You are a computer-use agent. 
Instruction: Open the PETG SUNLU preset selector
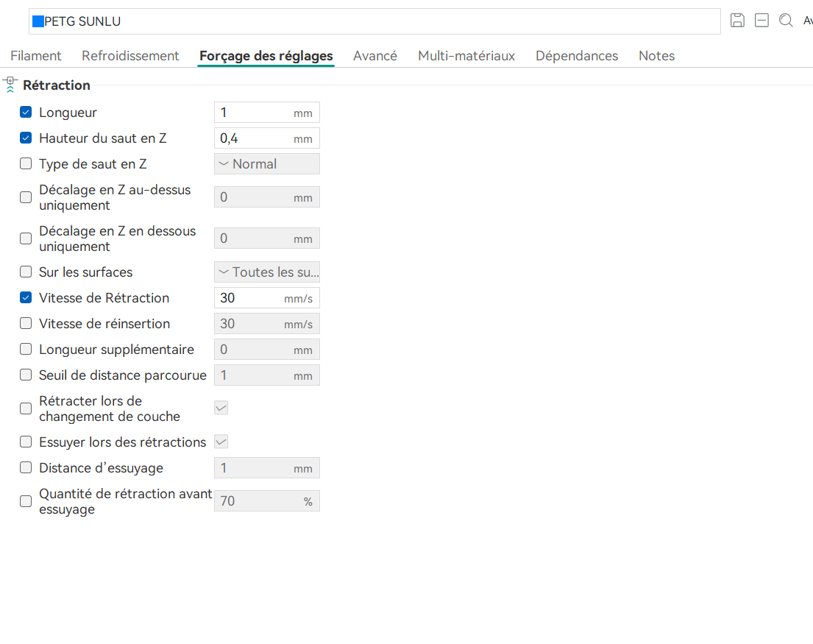point(375,21)
